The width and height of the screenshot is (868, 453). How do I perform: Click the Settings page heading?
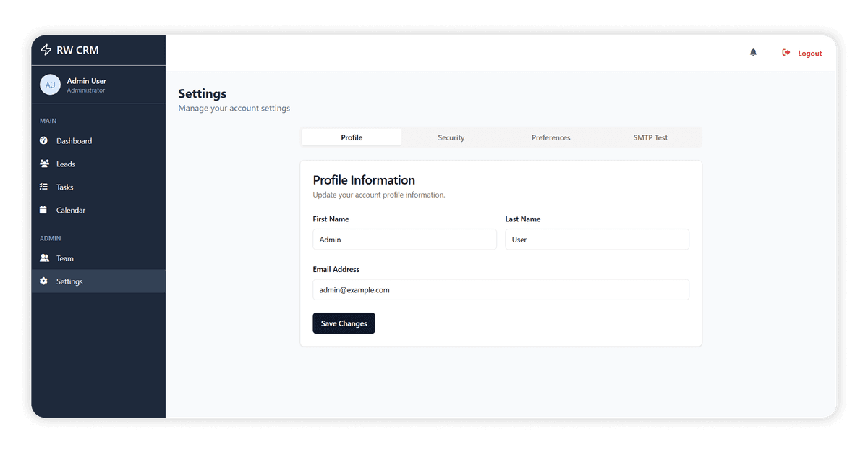203,93
